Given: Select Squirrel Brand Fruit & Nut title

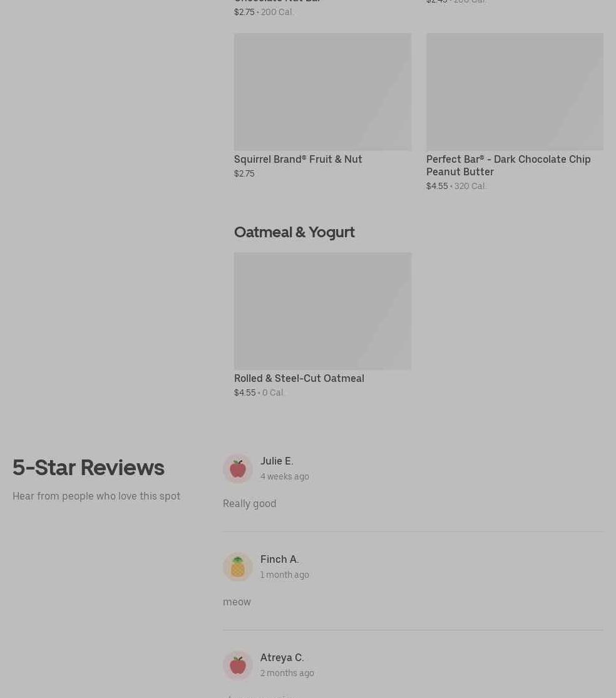Looking at the screenshot, I should (x=298, y=160).
